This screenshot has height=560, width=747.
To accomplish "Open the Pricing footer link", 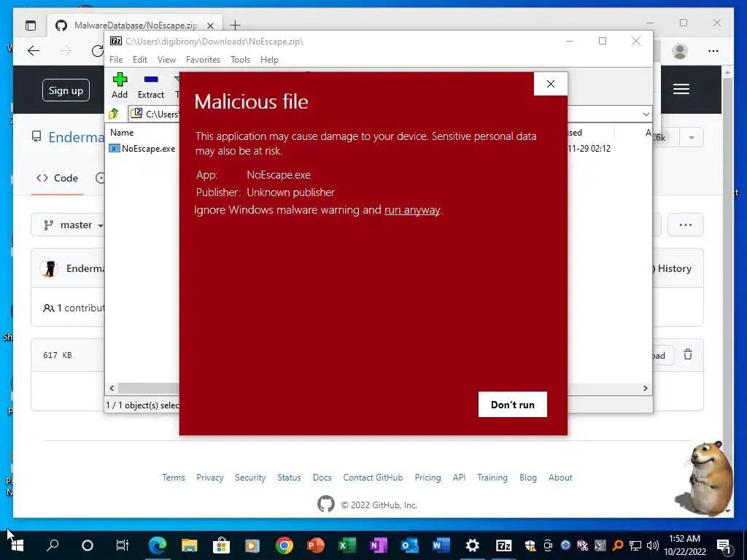I will coord(427,478).
